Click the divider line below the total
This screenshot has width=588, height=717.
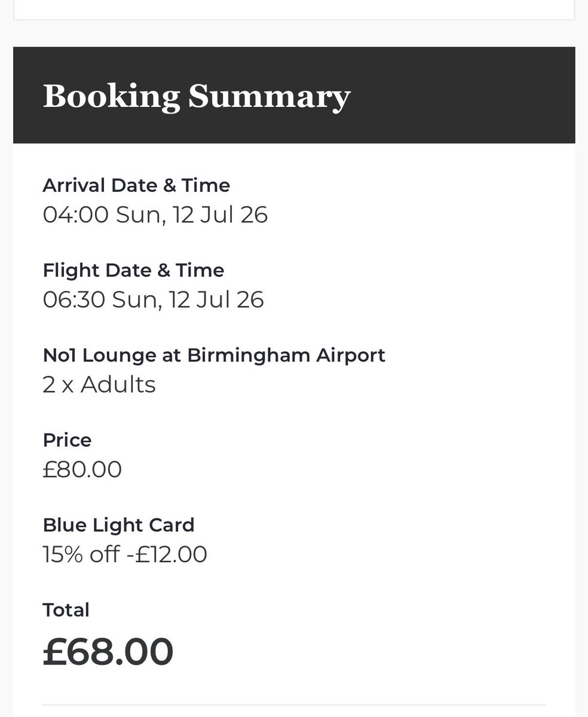pos(294,705)
